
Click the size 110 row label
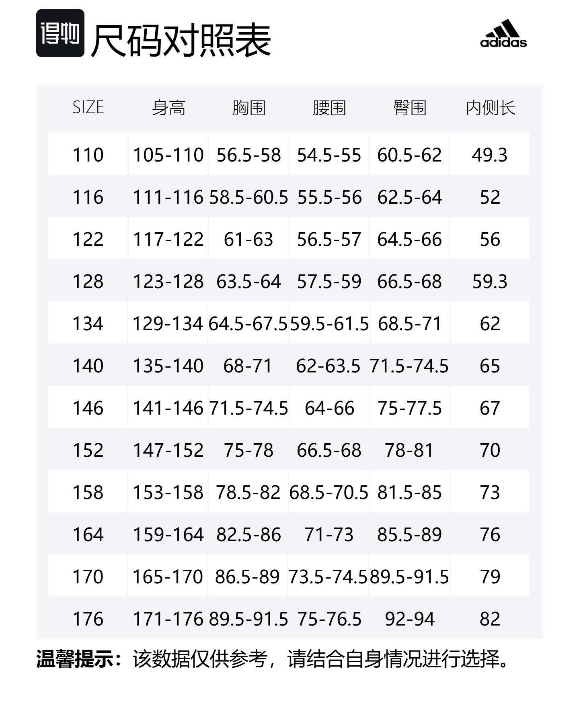(88, 155)
